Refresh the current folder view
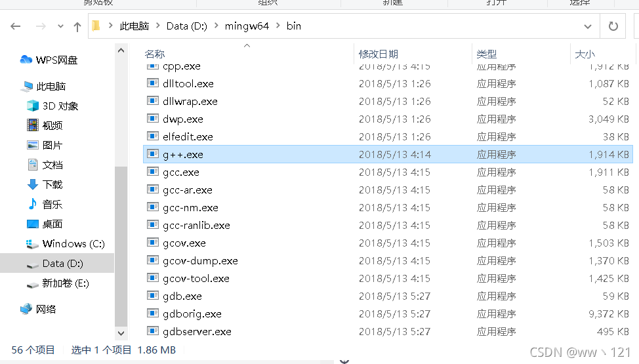Image resolution: width=639 pixels, height=364 pixels. click(613, 26)
